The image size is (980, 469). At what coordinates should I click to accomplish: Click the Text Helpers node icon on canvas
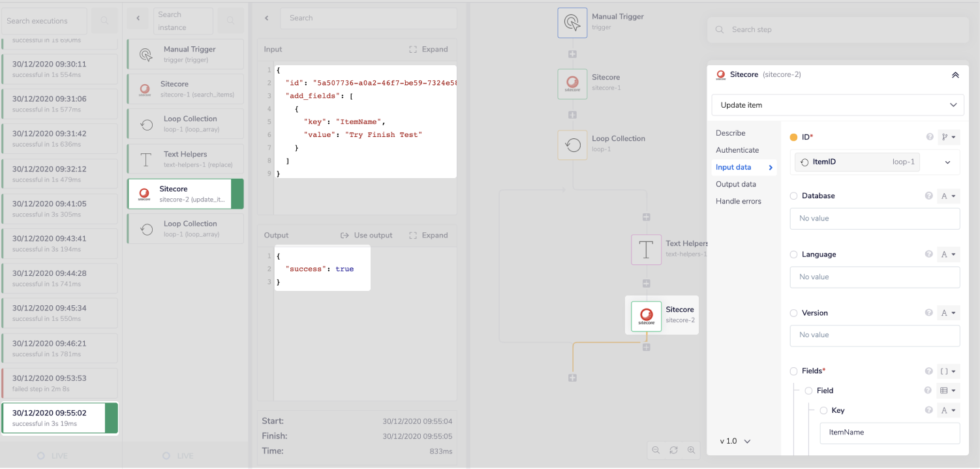point(646,250)
